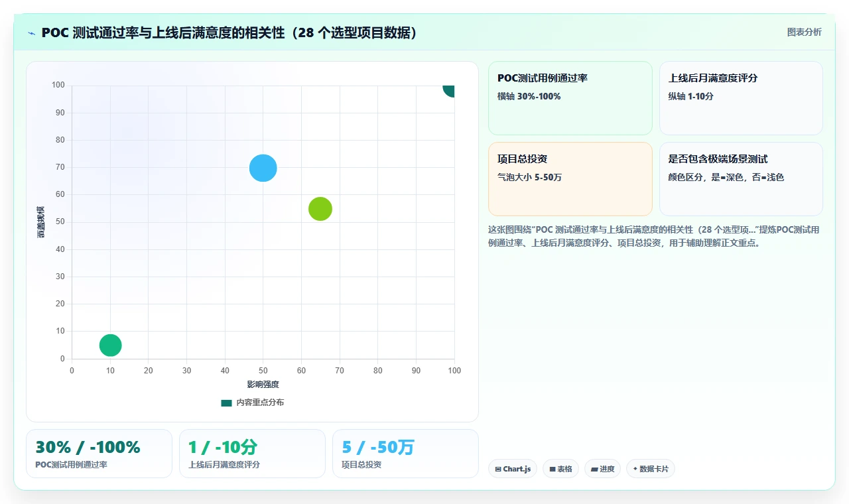Click the 横轴 30%-100% text
The height and width of the screenshot is (504, 849).
[x=529, y=96]
